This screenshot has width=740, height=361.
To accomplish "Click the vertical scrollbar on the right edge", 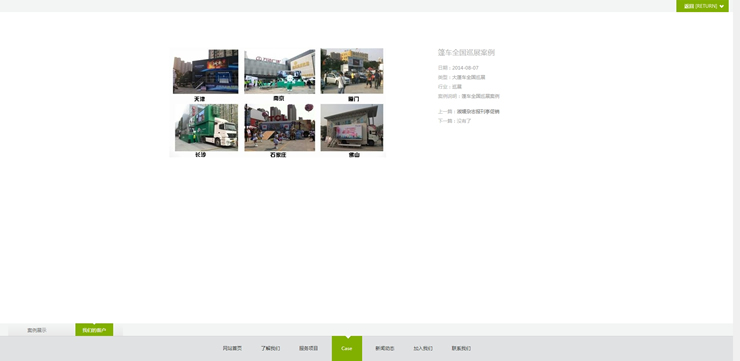I will tap(736, 180).
